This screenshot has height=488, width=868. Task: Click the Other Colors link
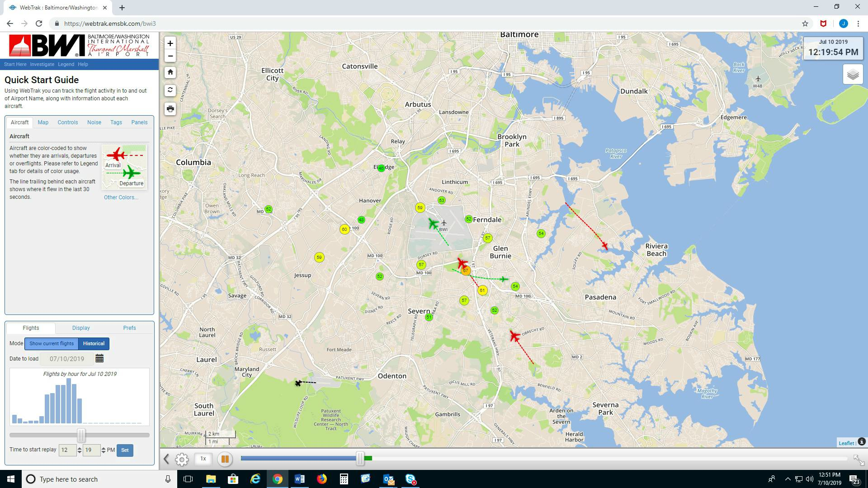[x=120, y=197]
